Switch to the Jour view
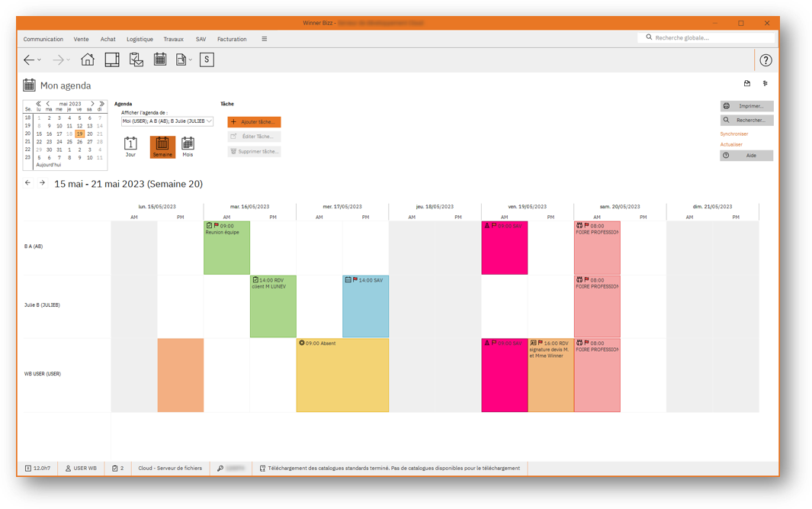Image resolution: width=812 pixels, height=509 pixels. [x=131, y=146]
